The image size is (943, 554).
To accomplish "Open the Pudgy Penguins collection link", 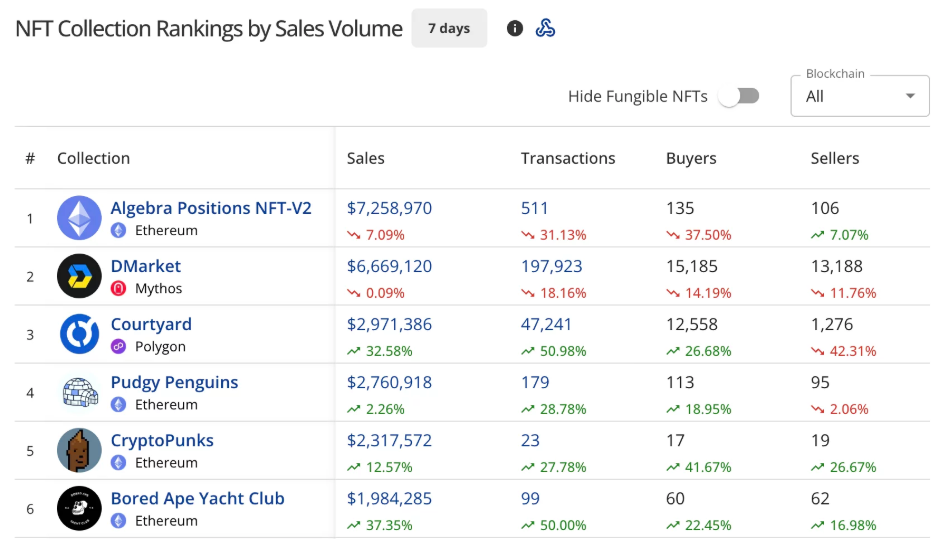I will point(174,382).
